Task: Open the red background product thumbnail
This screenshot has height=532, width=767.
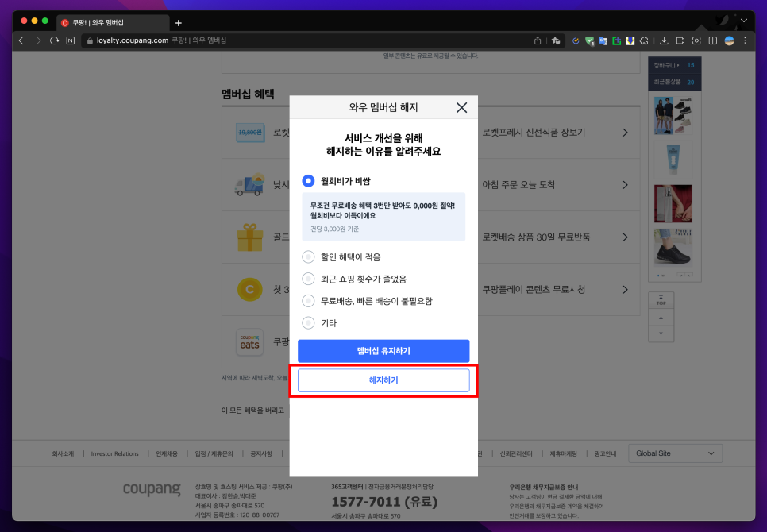Action: [x=673, y=203]
